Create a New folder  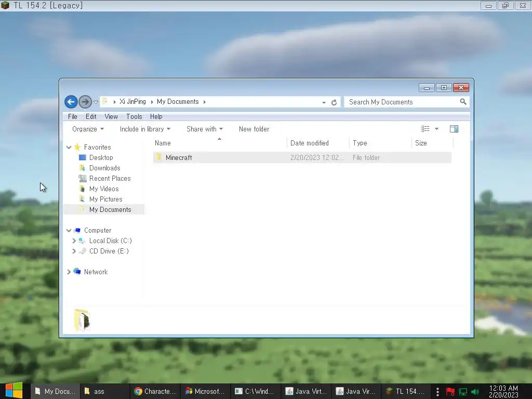254,129
